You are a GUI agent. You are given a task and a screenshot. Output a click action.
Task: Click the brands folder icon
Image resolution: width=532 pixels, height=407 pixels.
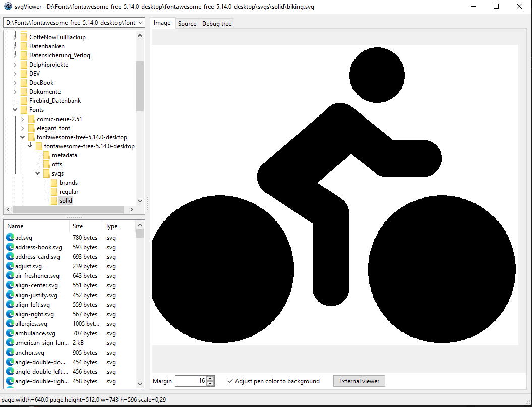coord(54,183)
